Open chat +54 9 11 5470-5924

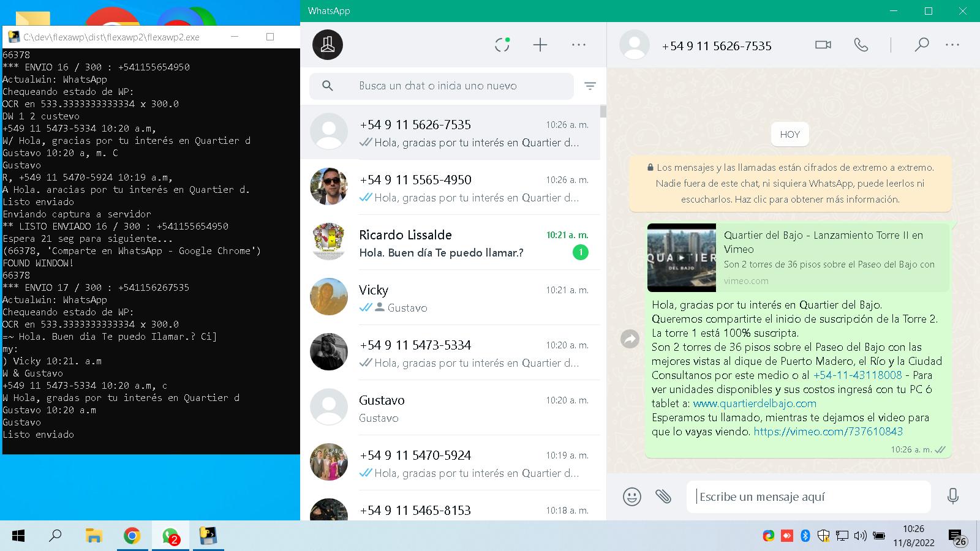(x=450, y=463)
